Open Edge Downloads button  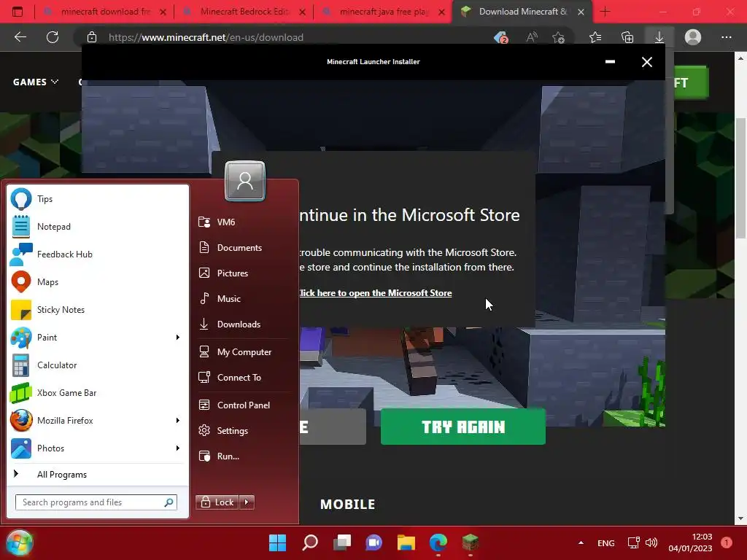(x=659, y=37)
